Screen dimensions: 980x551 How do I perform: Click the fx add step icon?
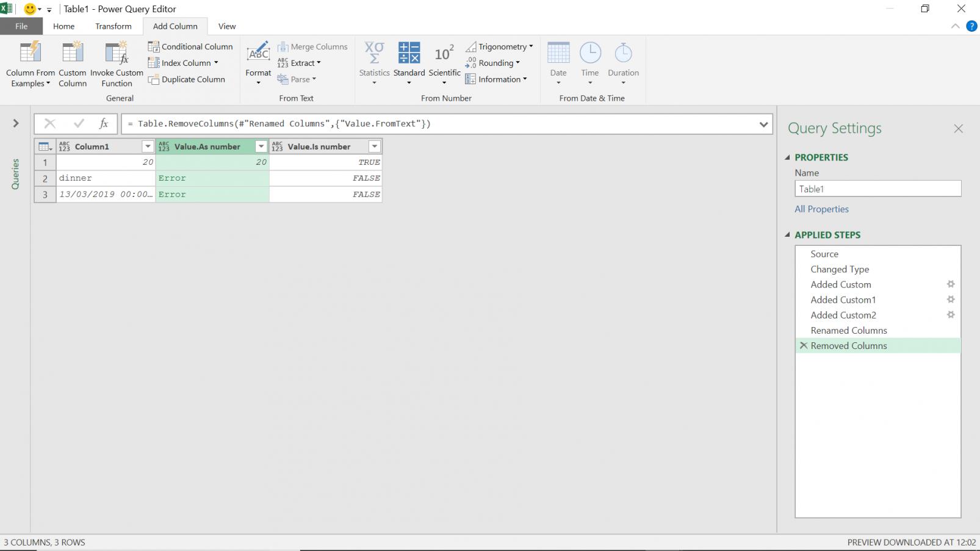coord(104,124)
